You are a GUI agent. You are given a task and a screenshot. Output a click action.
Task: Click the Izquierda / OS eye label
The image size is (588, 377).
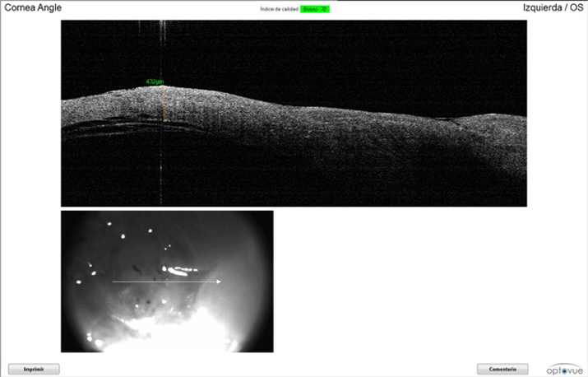coord(553,8)
